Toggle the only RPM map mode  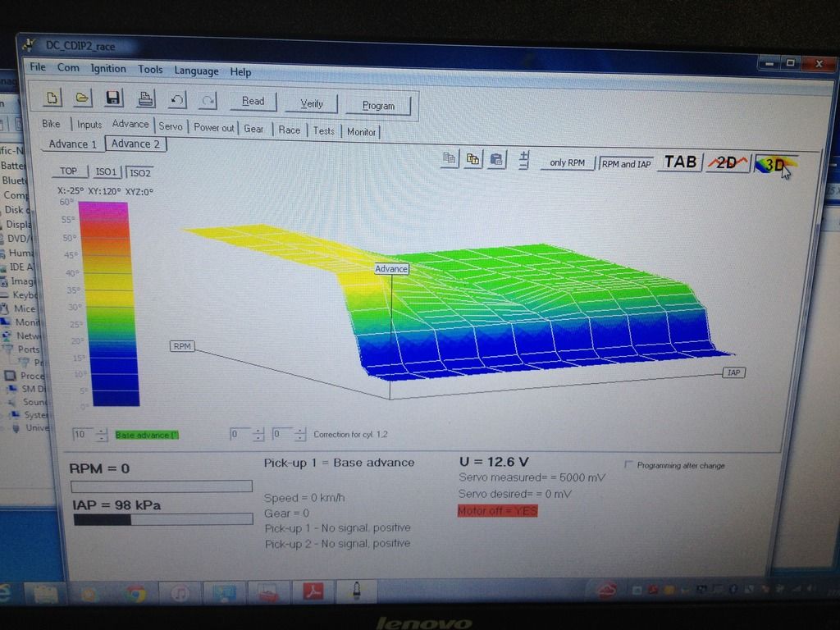pyautogui.click(x=567, y=162)
